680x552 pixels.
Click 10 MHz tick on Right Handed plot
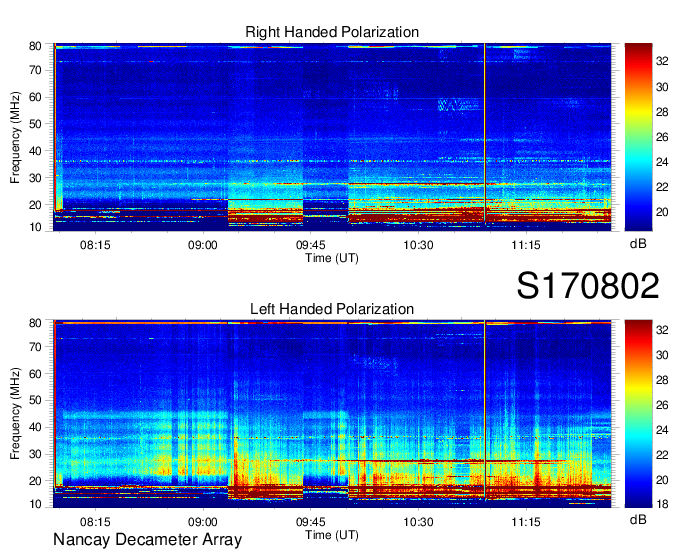click(35, 227)
